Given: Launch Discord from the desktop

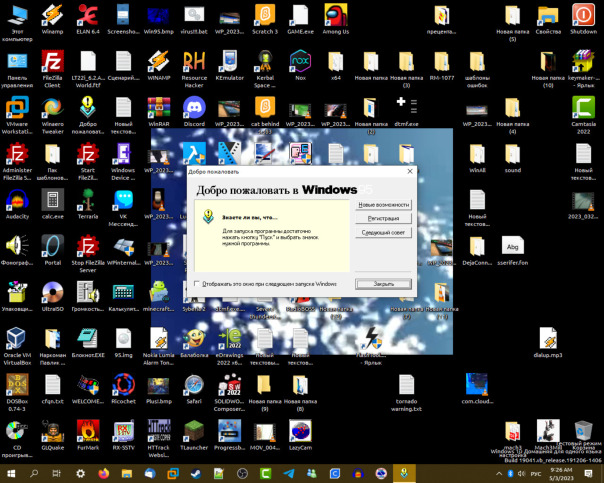Looking at the screenshot, I should [194, 112].
